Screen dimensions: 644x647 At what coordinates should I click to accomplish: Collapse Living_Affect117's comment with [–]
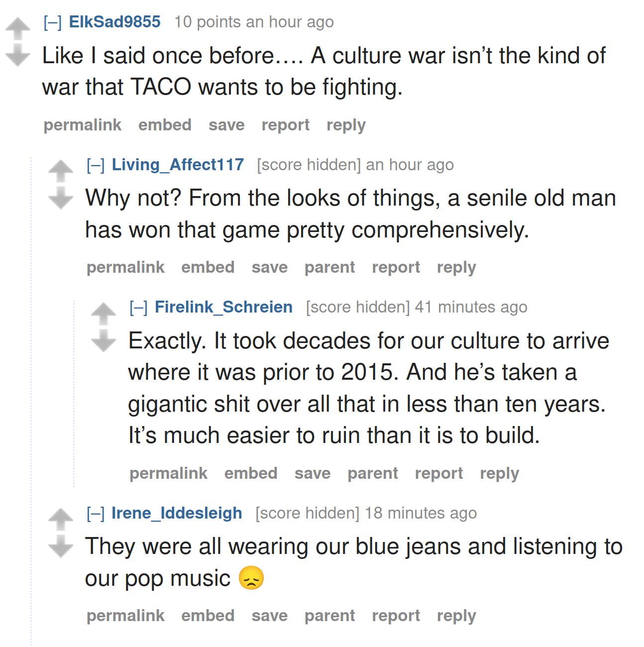[x=96, y=165]
